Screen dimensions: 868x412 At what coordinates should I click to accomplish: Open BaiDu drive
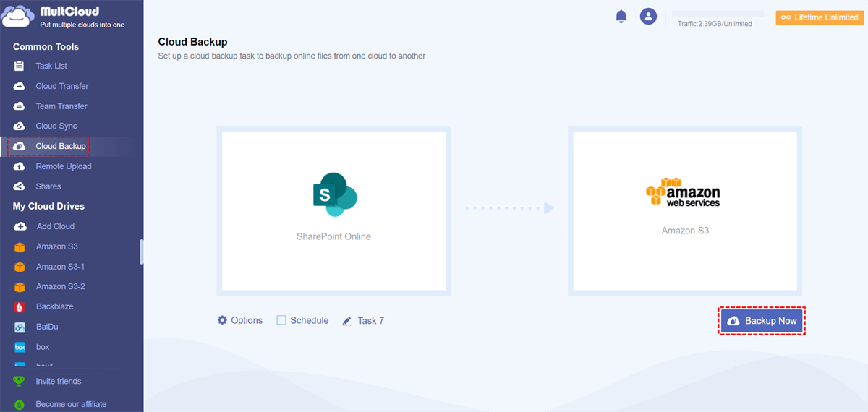pyautogui.click(x=47, y=327)
